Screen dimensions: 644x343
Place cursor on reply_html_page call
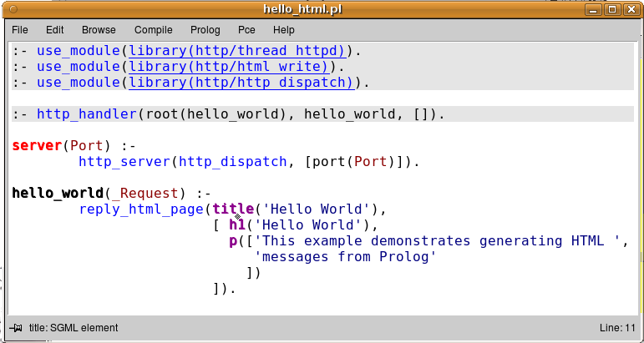click(141, 209)
